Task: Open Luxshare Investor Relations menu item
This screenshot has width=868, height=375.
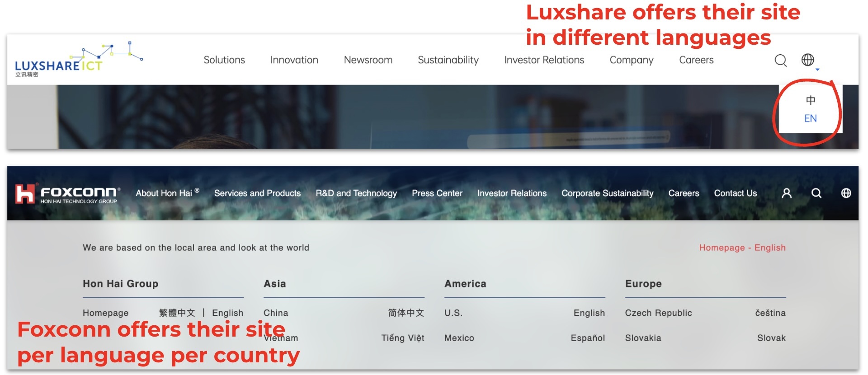Action: coord(544,60)
